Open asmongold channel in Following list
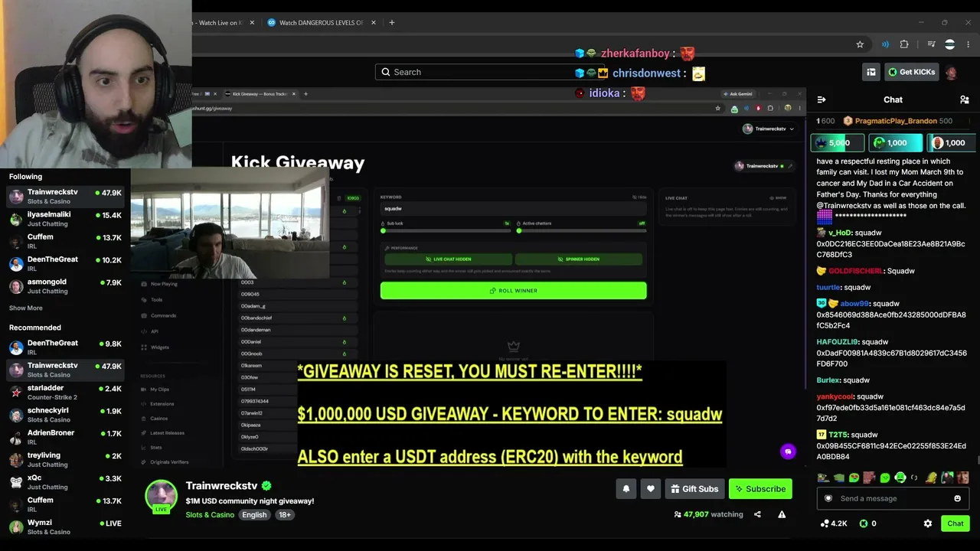 click(x=65, y=286)
